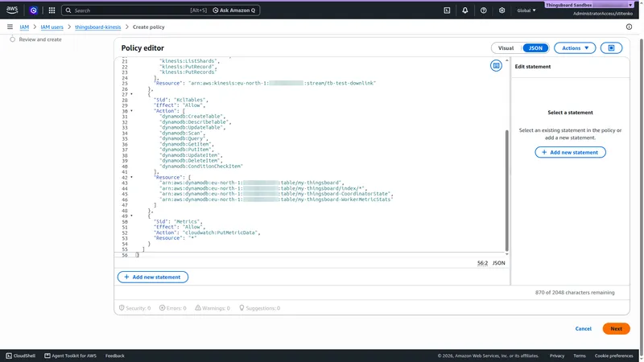Collapse the Resource array at line 42
644x362 pixels.
coord(131,177)
